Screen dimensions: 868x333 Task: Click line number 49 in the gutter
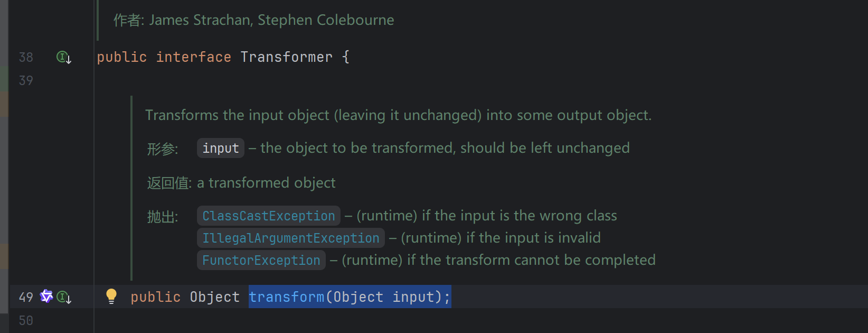tap(26, 297)
